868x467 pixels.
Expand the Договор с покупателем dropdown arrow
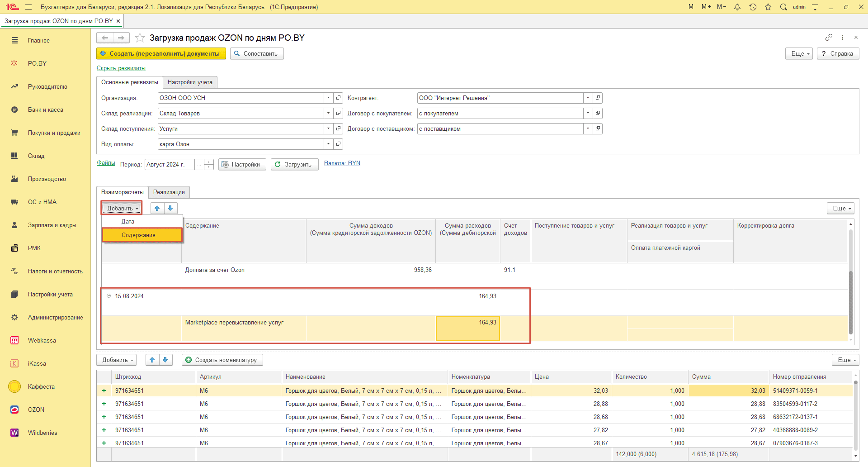coord(588,113)
